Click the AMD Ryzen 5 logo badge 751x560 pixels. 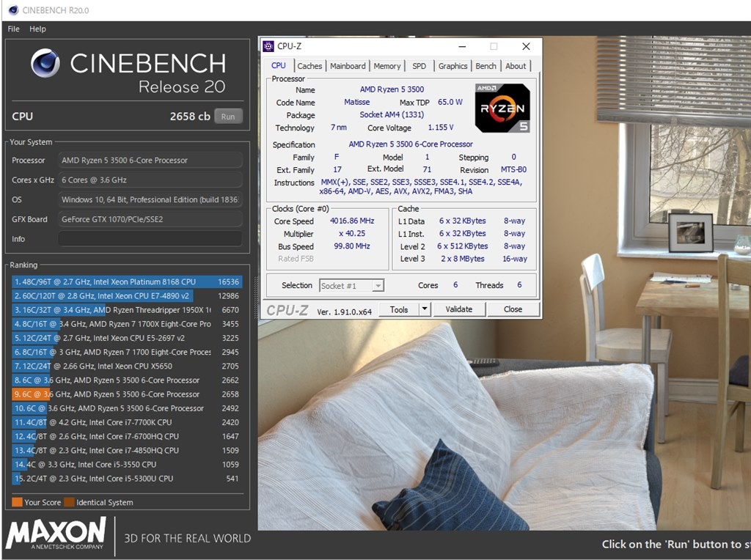(502, 108)
